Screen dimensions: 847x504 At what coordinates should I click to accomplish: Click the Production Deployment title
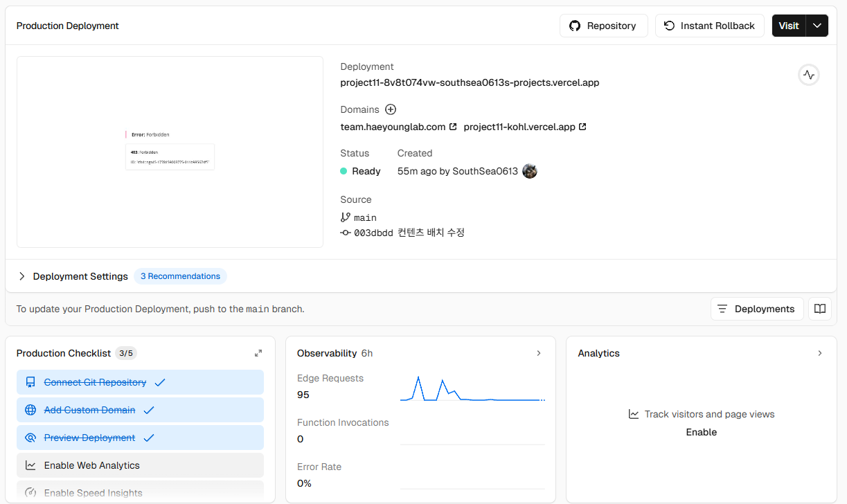pos(68,26)
